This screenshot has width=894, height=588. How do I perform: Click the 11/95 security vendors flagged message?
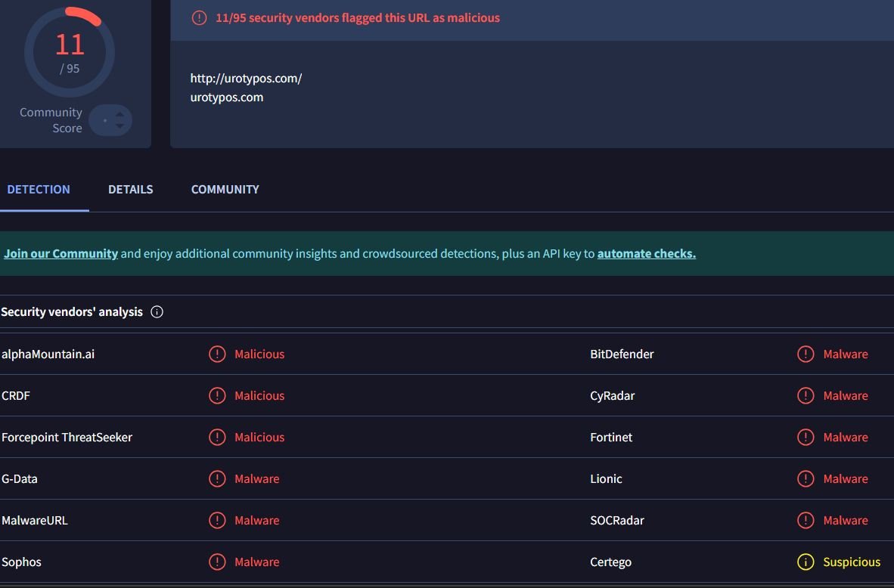358,17
